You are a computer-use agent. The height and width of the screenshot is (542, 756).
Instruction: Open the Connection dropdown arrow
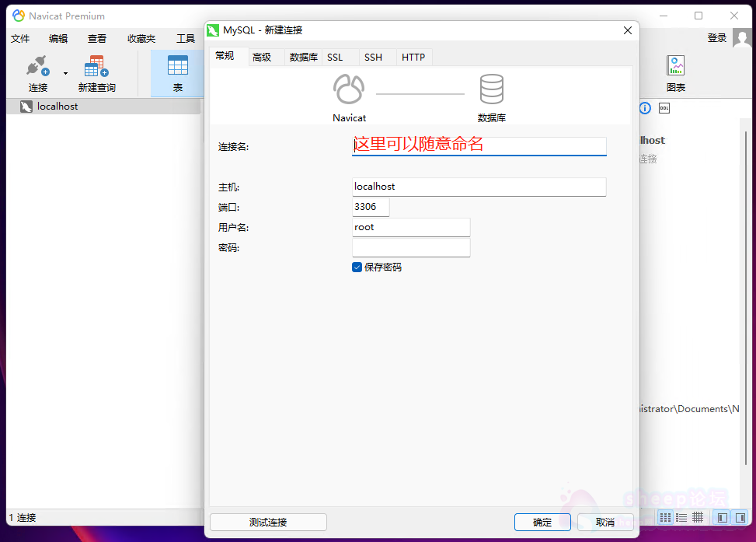pyautogui.click(x=65, y=73)
